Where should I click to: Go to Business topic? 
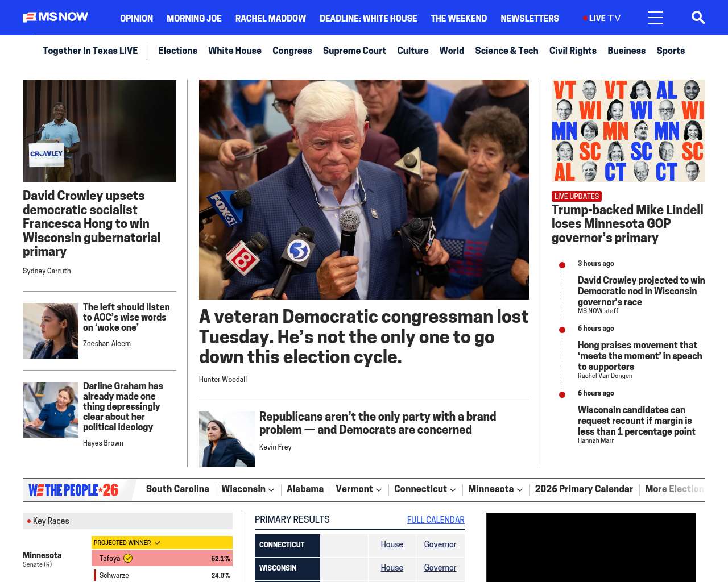626,51
